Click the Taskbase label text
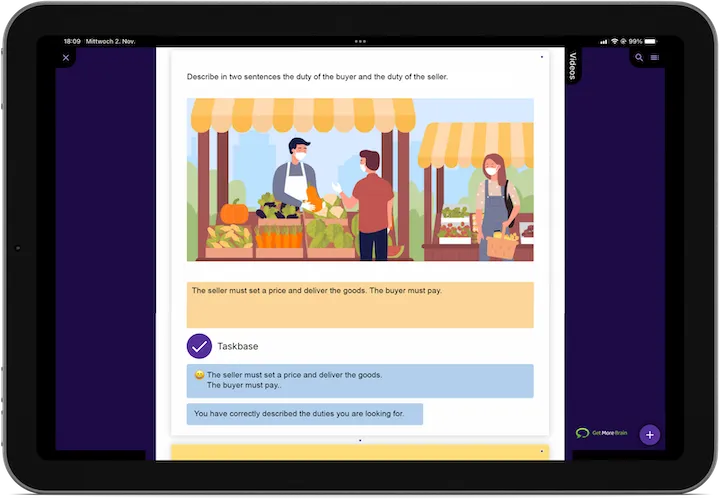The height and width of the screenshot is (500, 719). pyautogui.click(x=238, y=346)
